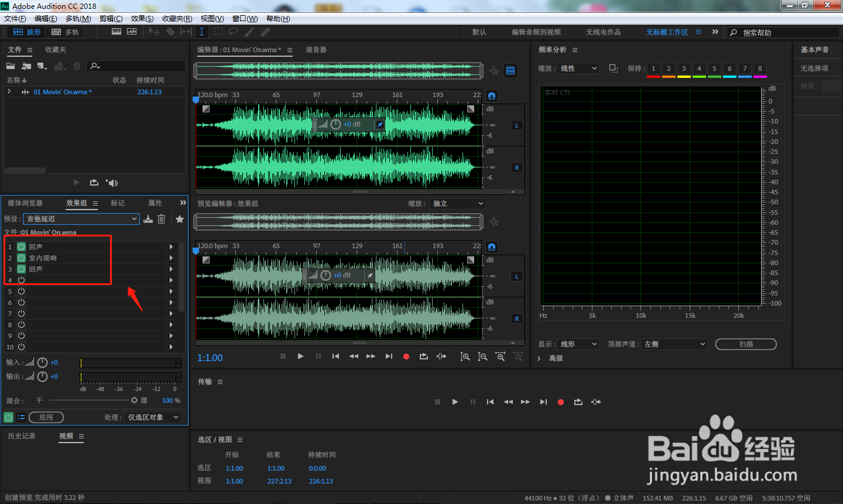
Task: Open the 顶部声道 左侧 dropdown
Action: click(674, 344)
